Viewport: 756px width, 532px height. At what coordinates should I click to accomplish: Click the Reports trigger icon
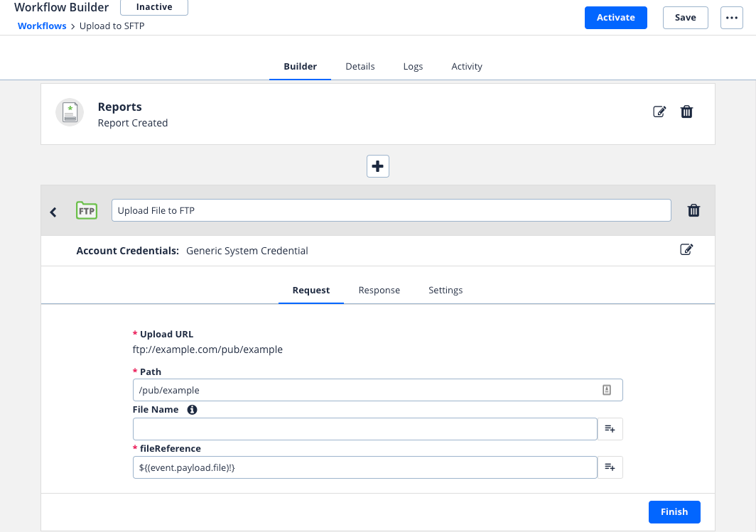pos(69,112)
